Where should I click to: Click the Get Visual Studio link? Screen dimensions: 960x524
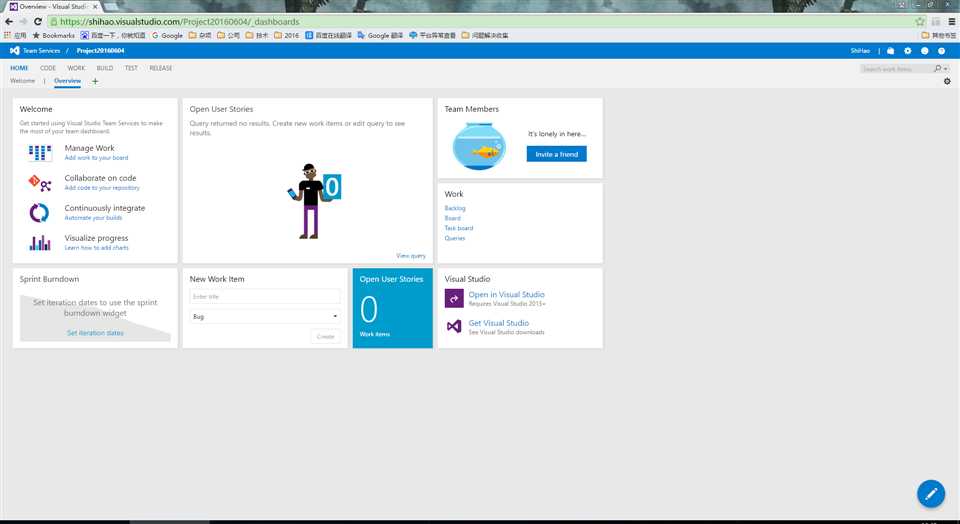pyautogui.click(x=498, y=323)
